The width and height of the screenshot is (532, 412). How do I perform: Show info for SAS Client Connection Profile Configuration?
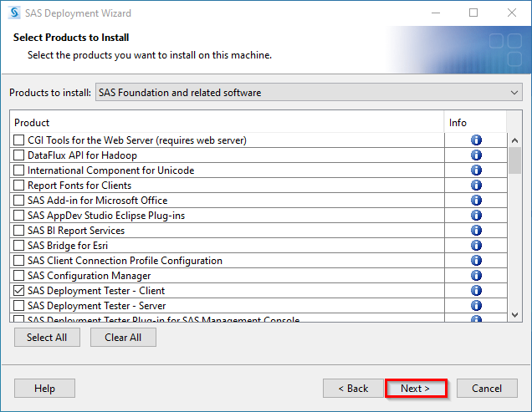476,261
